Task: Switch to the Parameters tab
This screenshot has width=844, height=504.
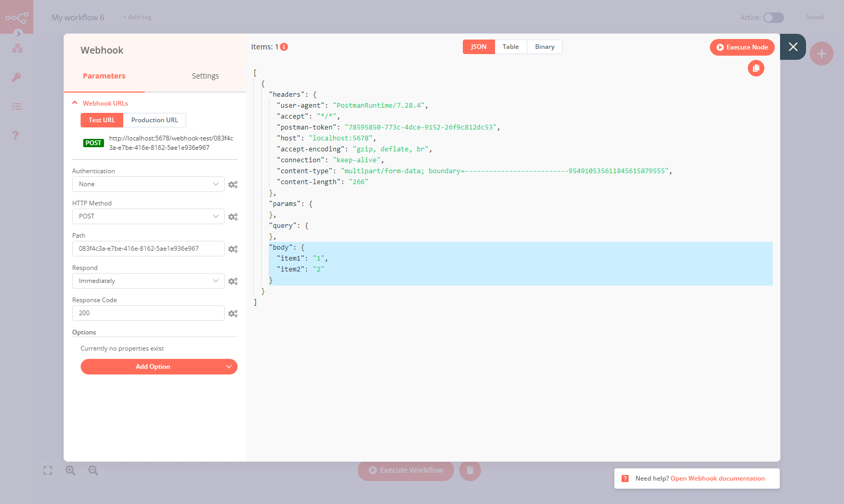Action: point(104,76)
